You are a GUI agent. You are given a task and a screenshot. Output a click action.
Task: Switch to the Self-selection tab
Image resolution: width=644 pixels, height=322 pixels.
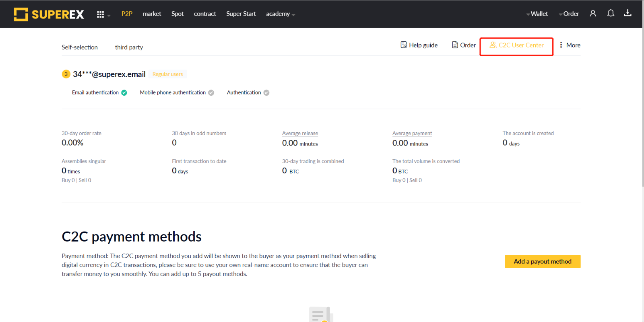(x=80, y=47)
